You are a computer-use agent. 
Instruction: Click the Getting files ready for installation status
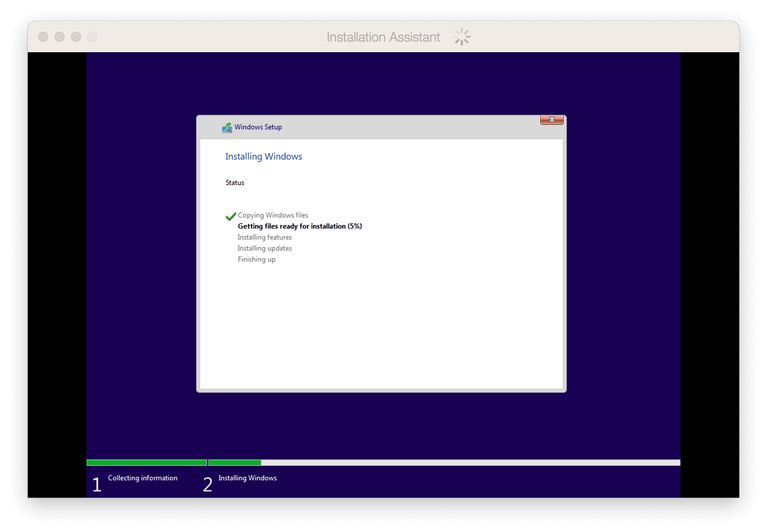click(x=299, y=226)
